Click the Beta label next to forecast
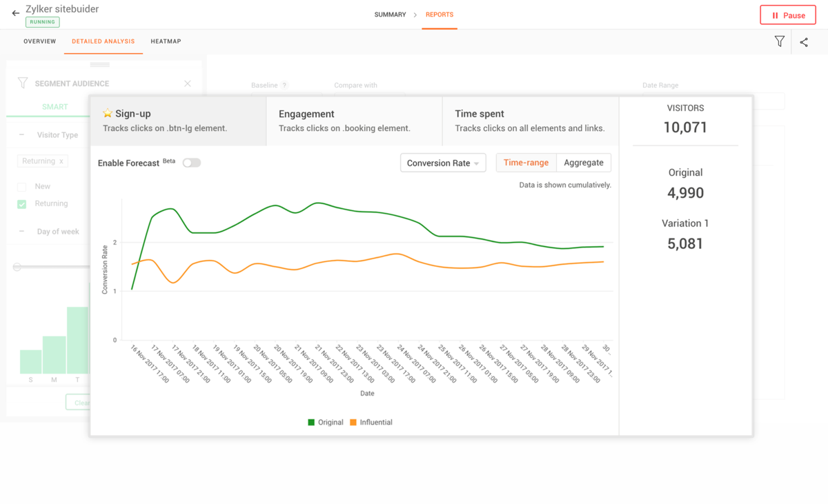Screen dimensions: 828x504 170,161
